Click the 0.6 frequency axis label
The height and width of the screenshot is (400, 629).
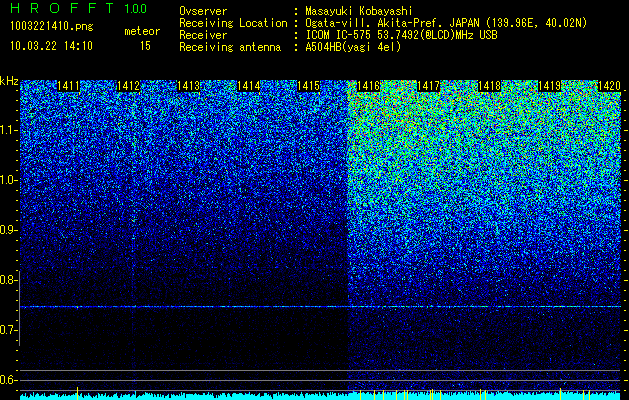[x=9, y=380]
